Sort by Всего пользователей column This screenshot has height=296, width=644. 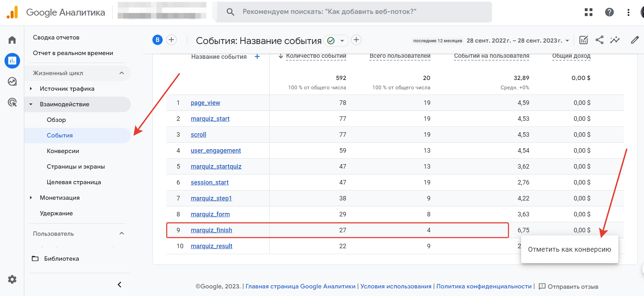[x=400, y=56]
